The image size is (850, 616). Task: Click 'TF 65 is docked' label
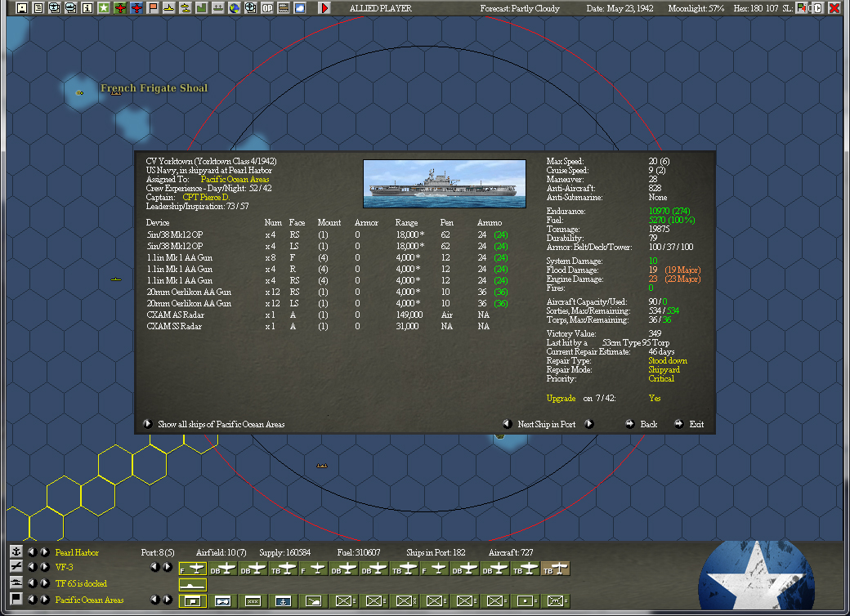[x=81, y=583]
